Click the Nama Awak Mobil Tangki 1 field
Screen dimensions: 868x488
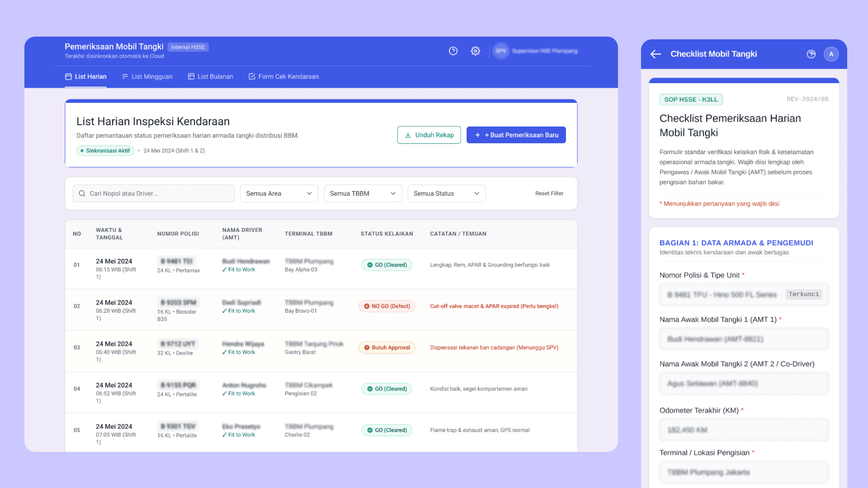tap(744, 339)
